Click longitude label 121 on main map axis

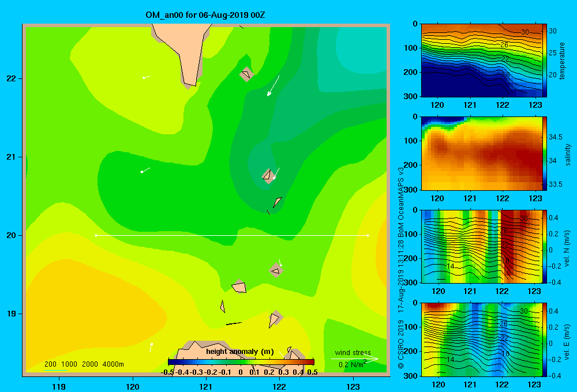(206, 386)
